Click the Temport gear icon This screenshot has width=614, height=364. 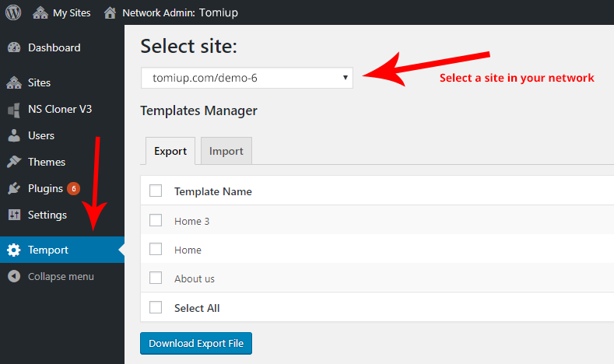point(14,250)
